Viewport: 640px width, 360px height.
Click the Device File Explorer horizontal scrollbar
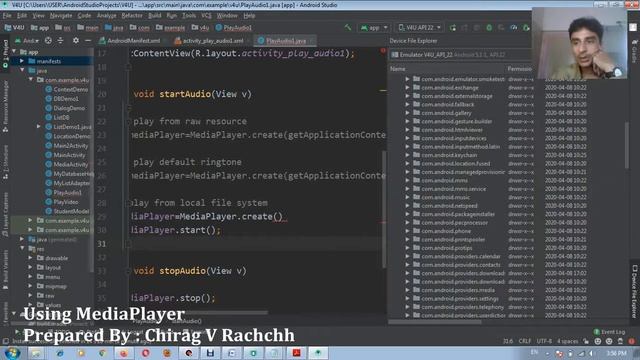point(436,322)
